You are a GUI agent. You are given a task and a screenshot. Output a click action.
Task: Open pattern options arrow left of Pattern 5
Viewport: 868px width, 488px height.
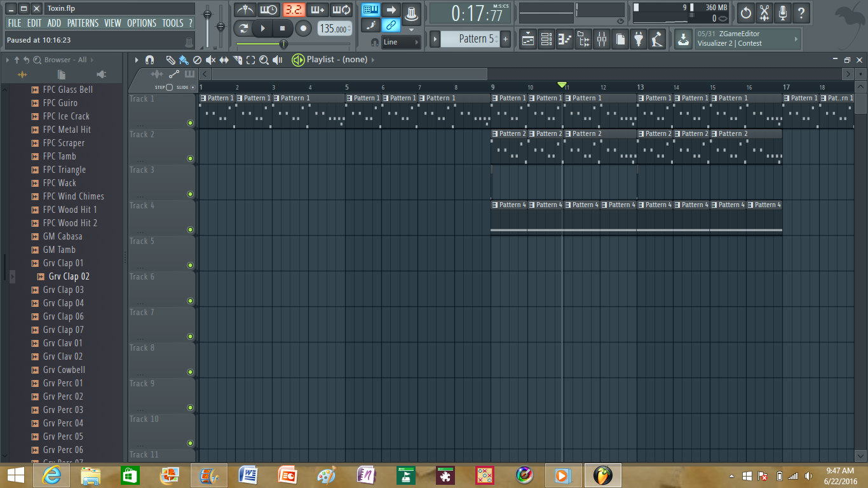(435, 39)
